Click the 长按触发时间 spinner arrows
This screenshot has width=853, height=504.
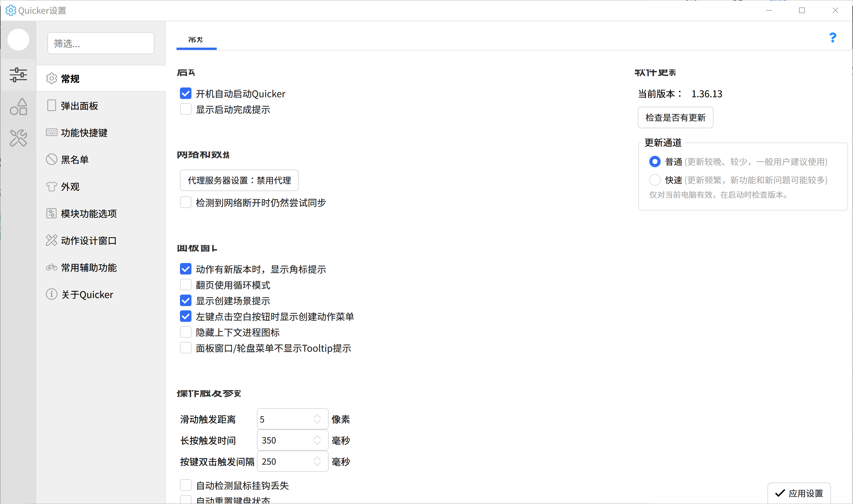coord(317,440)
